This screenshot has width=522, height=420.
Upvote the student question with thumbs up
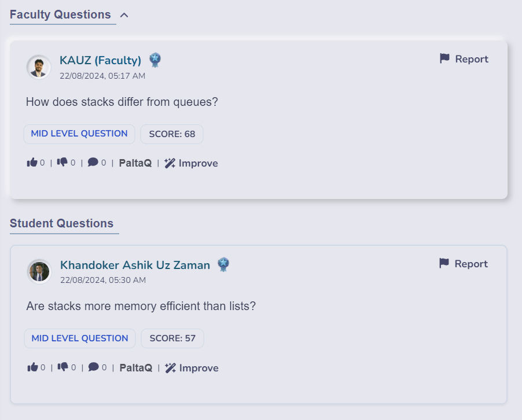[34, 367]
